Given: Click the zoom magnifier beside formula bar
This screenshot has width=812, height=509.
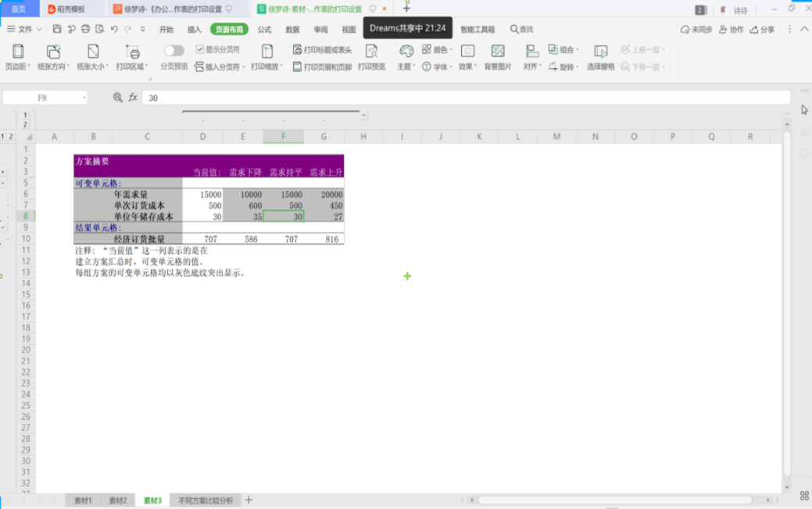Looking at the screenshot, I should (x=118, y=98).
